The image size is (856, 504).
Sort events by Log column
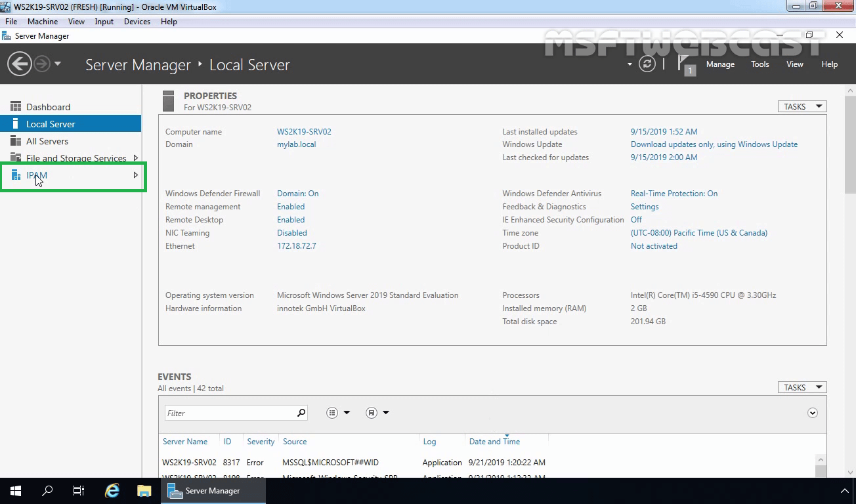coord(429,442)
